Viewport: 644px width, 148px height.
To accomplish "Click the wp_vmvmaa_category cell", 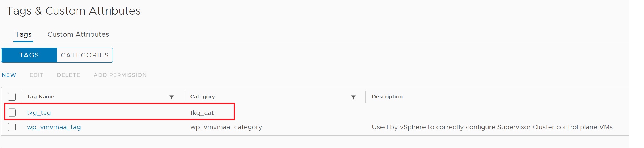I will (226, 127).
